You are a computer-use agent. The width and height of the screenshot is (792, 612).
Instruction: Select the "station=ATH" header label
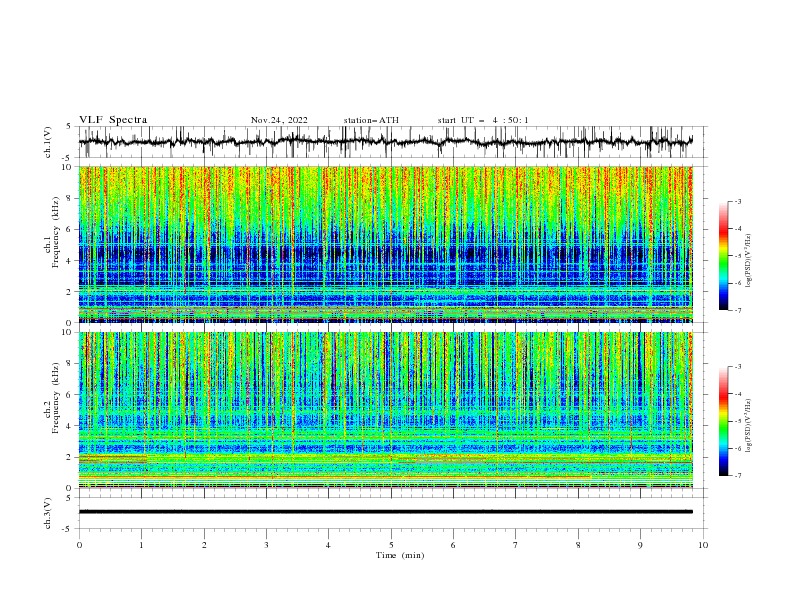371,120
